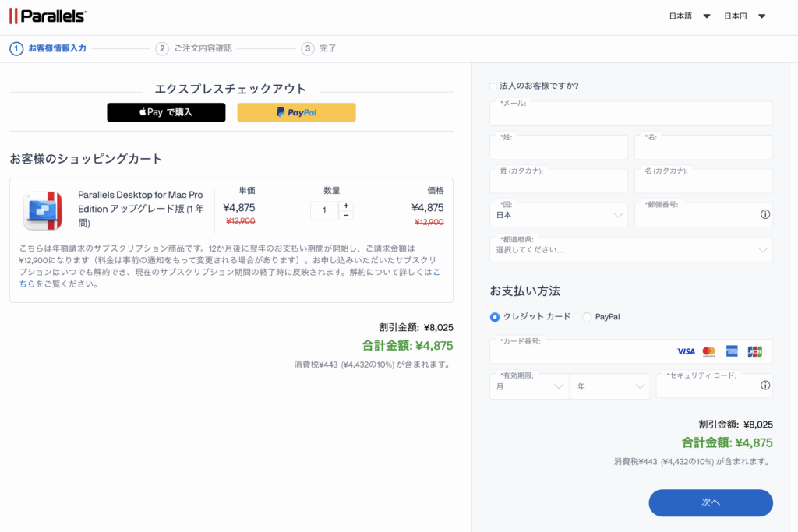Click the Visa card logo

click(x=686, y=352)
